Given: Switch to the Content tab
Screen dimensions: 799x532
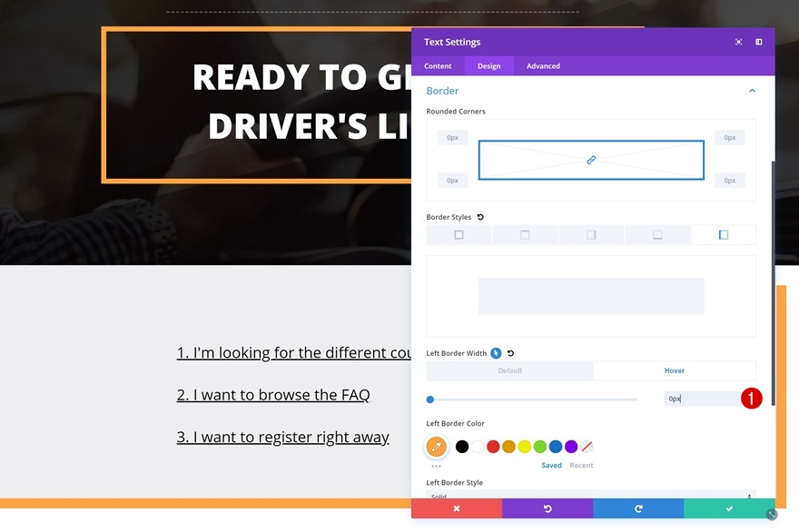Looking at the screenshot, I should point(438,66).
